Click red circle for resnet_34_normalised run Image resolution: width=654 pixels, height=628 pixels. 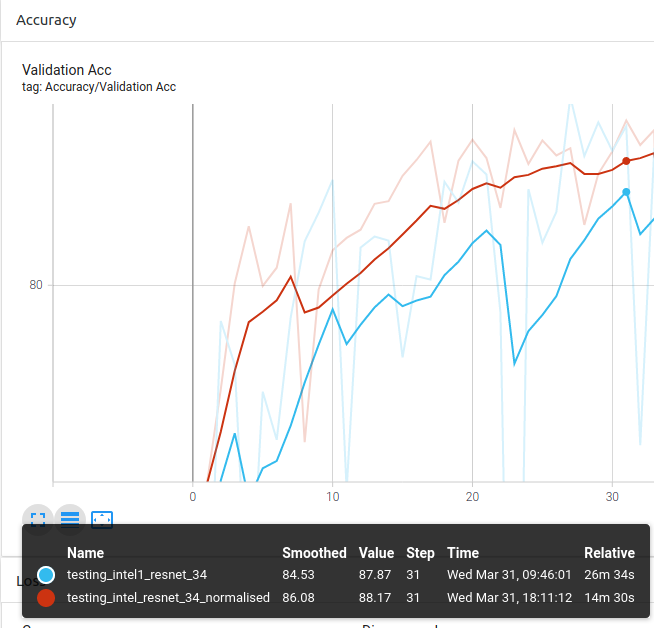[x=46, y=597]
